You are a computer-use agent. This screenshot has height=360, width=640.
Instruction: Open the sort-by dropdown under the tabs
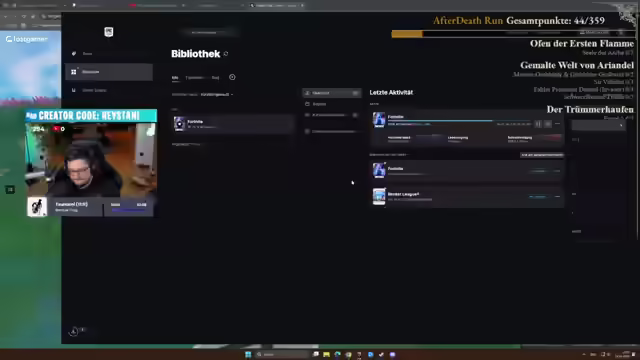[217, 95]
